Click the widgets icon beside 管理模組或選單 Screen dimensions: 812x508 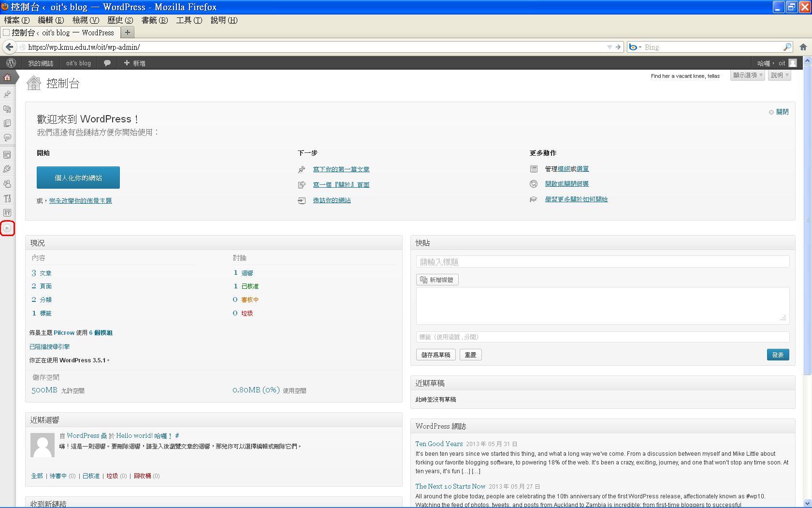click(x=534, y=169)
